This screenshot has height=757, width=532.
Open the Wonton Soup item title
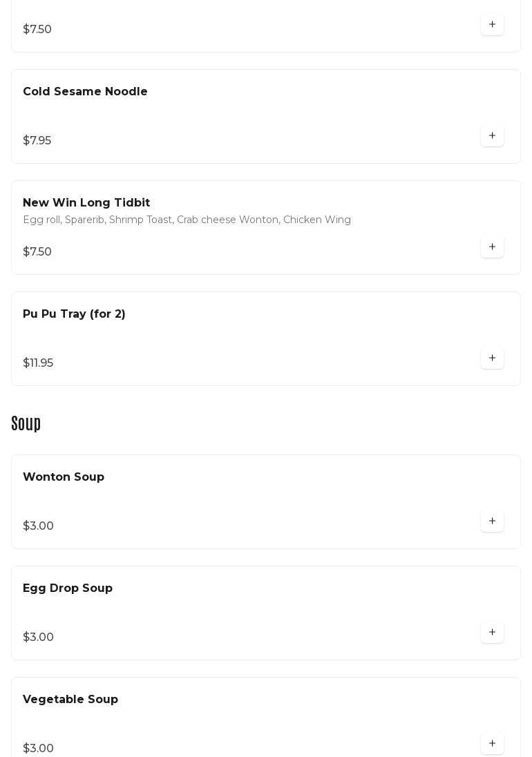click(64, 477)
